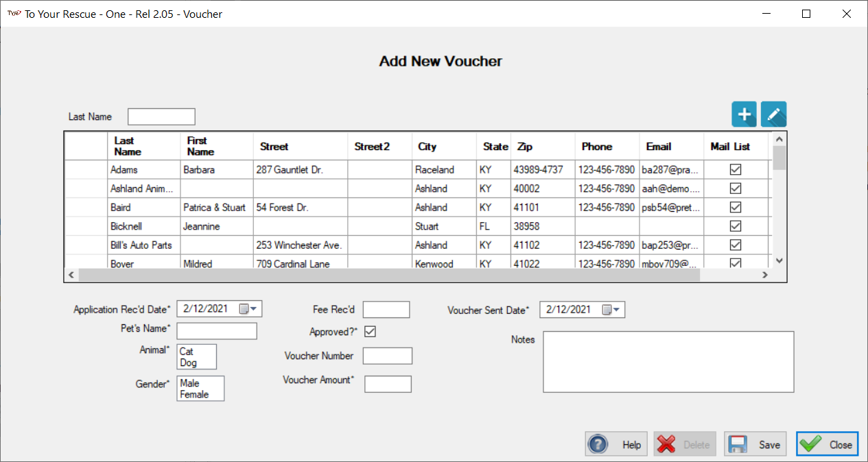Select Dog in the Animal list
This screenshot has height=462, width=868.
click(x=189, y=363)
